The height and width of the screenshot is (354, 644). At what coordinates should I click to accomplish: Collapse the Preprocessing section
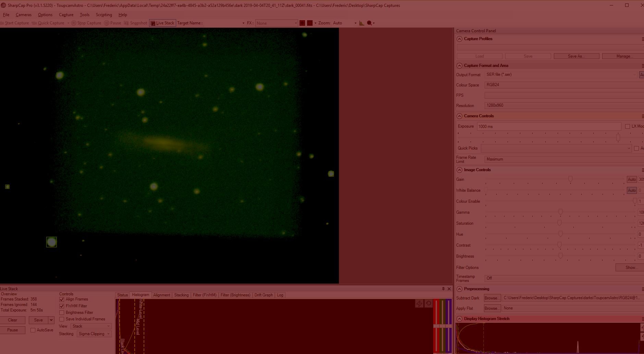click(x=460, y=289)
